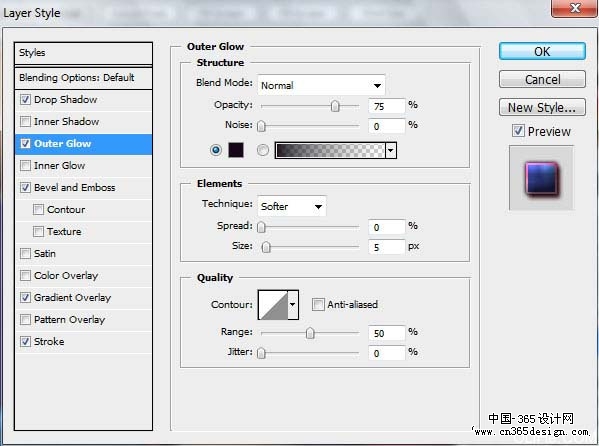Click the Opacity slider handle
599x446 pixels.
(x=335, y=106)
